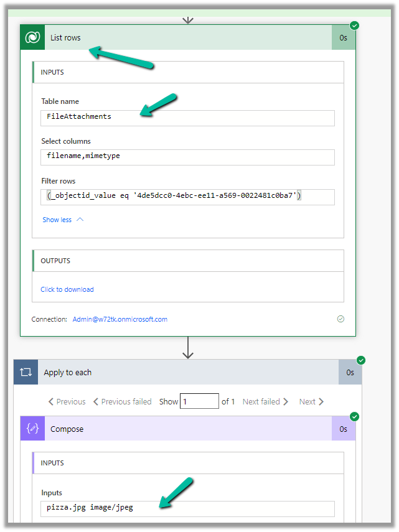
Task: Click the Filter rows value field
Action: point(188,197)
